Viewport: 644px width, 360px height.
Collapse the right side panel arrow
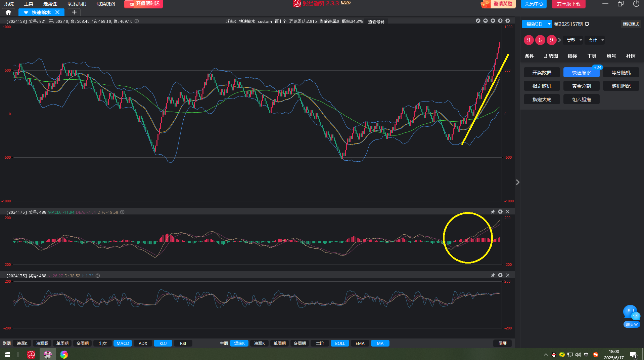[517, 182]
